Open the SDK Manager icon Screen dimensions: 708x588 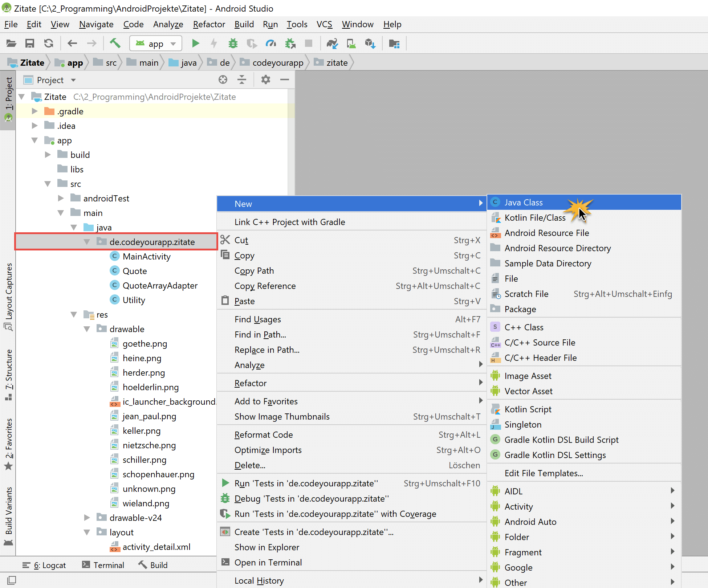pyautogui.click(x=370, y=44)
